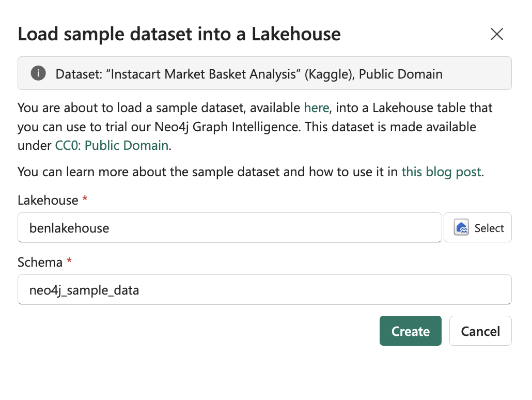The width and height of the screenshot is (532, 400).
Task: Open the 'here' dataset link
Action: [316, 107]
